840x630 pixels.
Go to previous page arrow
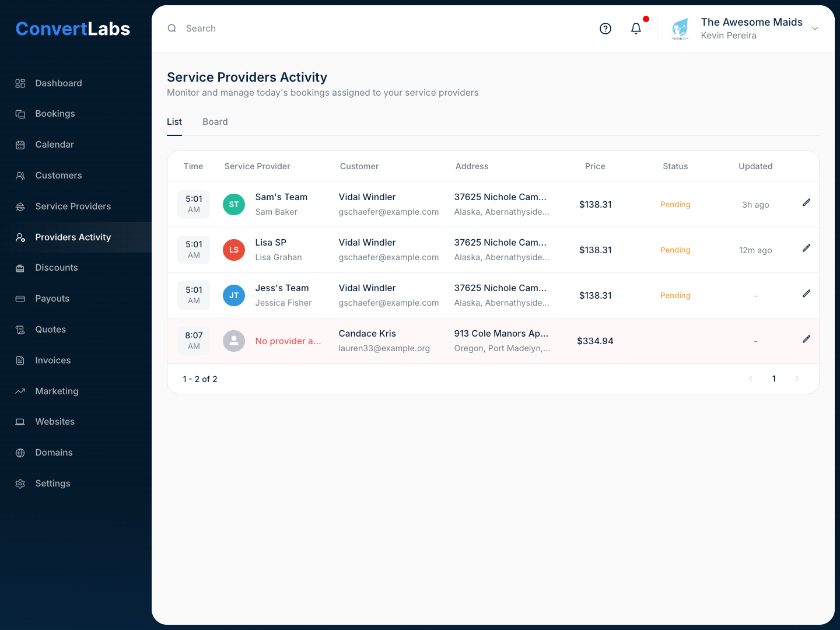(x=751, y=379)
